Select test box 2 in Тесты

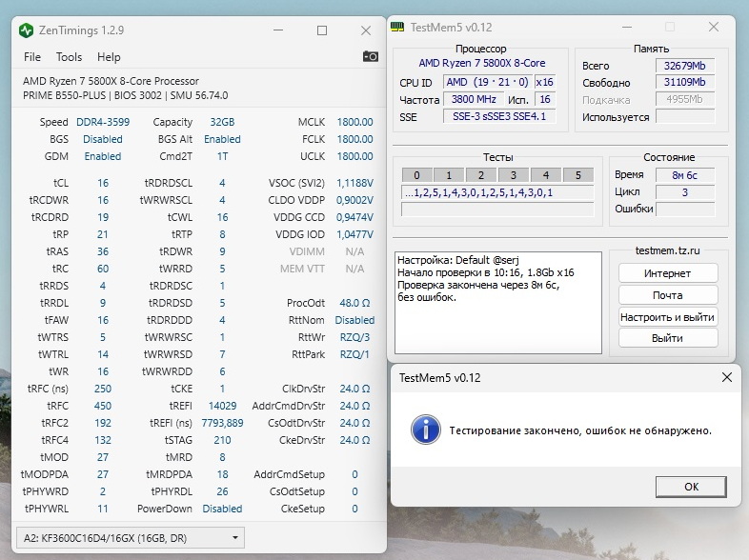[481, 175]
